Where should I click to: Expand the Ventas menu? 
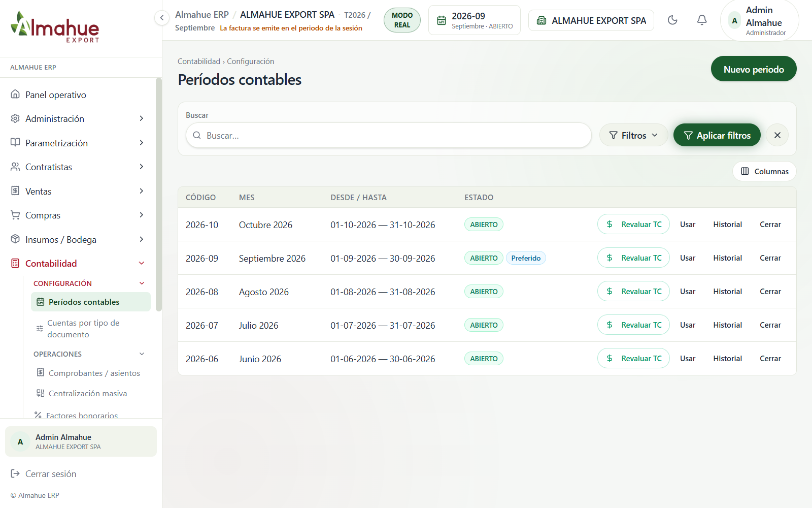(x=77, y=191)
